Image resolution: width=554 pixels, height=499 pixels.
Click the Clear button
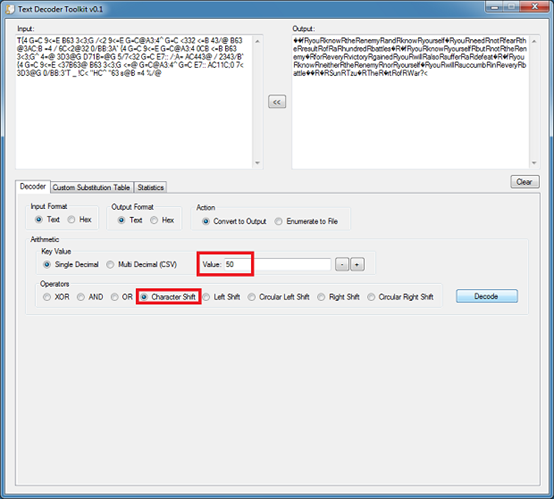pos(525,182)
